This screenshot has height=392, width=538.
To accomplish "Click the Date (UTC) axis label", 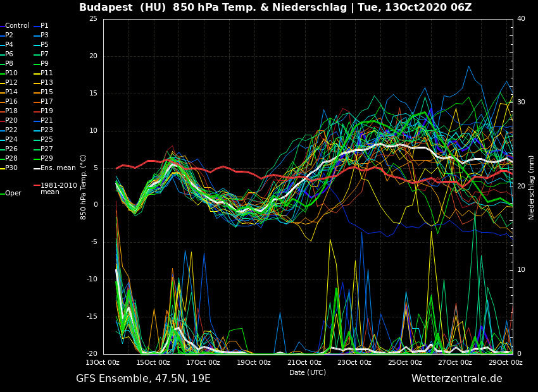I will (308, 372).
